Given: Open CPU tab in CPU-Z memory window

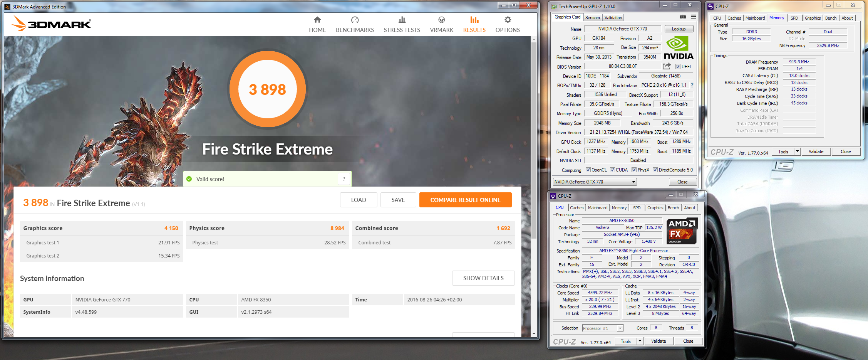Looking at the screenshot, I should tap(717, 18).
